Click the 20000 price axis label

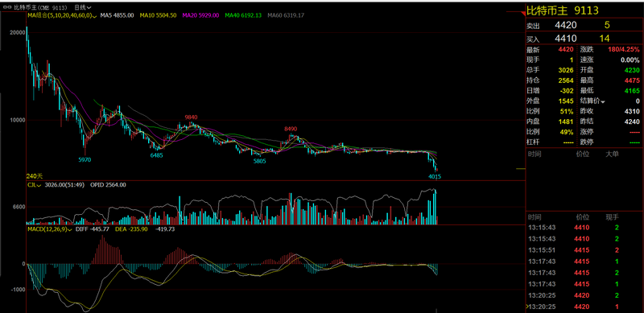[x=17, y=32]
